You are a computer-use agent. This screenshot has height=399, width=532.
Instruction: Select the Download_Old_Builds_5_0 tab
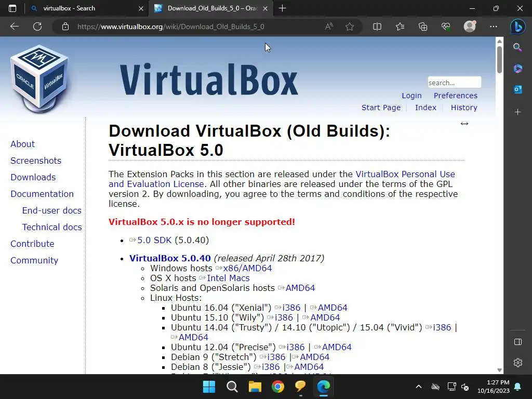pos(210,8)
